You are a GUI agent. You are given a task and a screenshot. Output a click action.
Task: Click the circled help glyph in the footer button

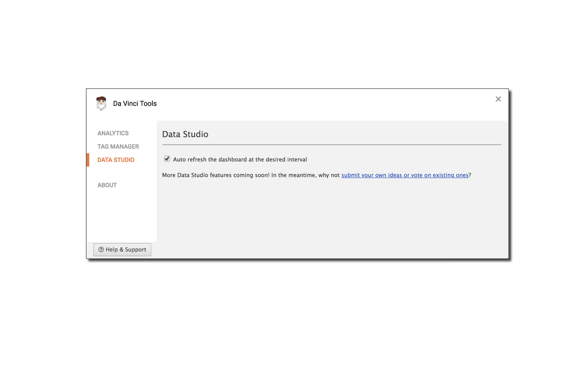(101, 249)
